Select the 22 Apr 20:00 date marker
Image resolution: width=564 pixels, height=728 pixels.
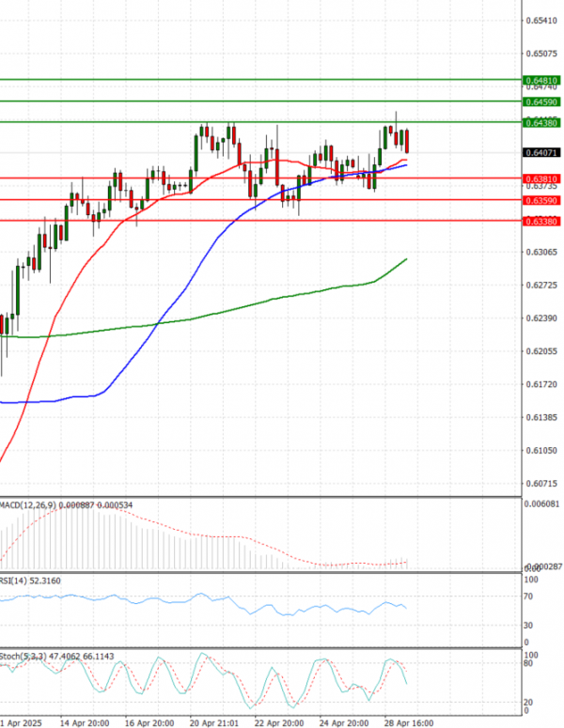280,723
